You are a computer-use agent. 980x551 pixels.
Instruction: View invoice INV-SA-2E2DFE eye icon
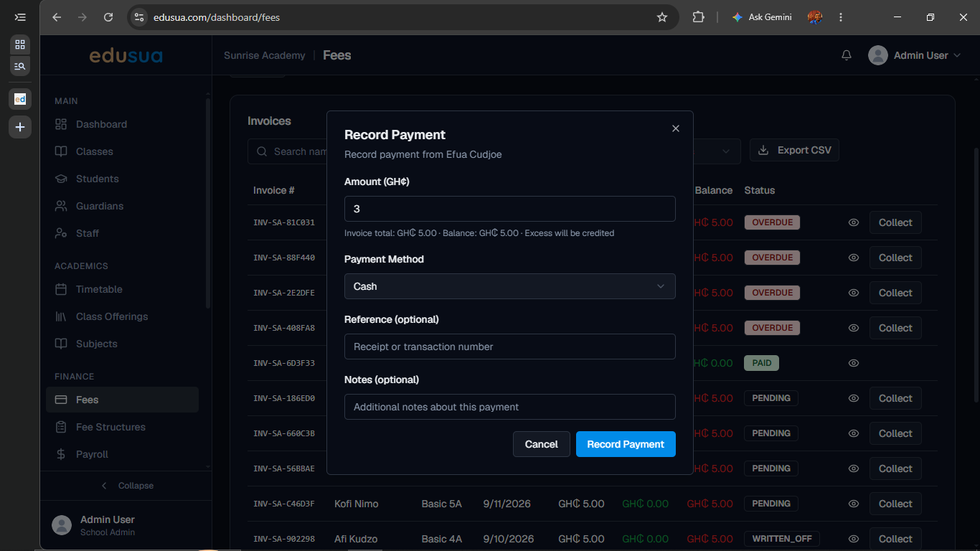854,293
